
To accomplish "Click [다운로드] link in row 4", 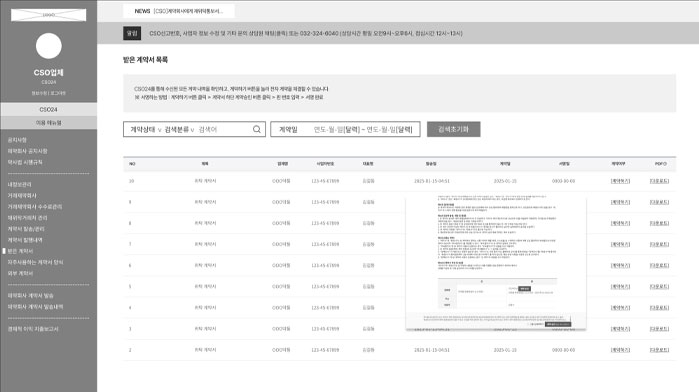I will (659, 308).
